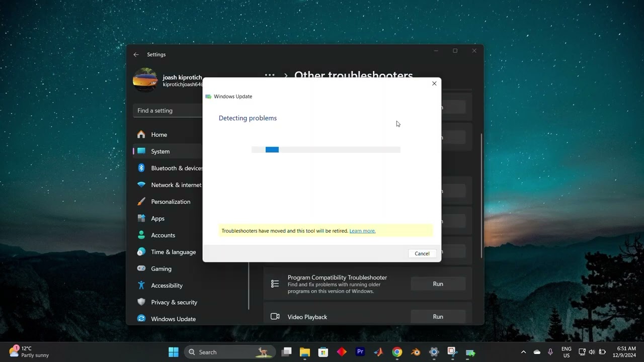Click the Program Compatibility Troubleshooter list icon

pyautogui.click(x=275, y=284)
